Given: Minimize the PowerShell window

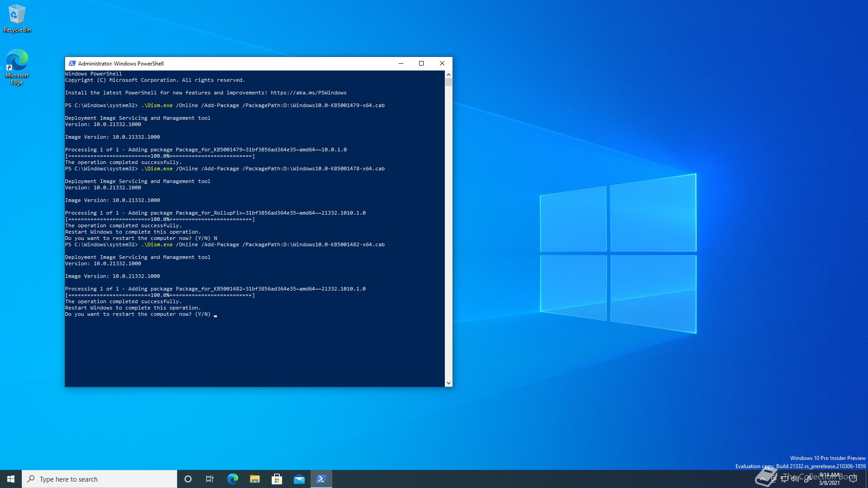Looking at the screenshot, I should 401,63.
